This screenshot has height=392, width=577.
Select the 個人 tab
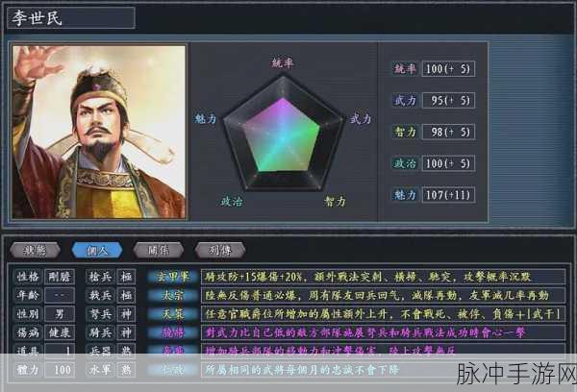(x=97, y=250)
